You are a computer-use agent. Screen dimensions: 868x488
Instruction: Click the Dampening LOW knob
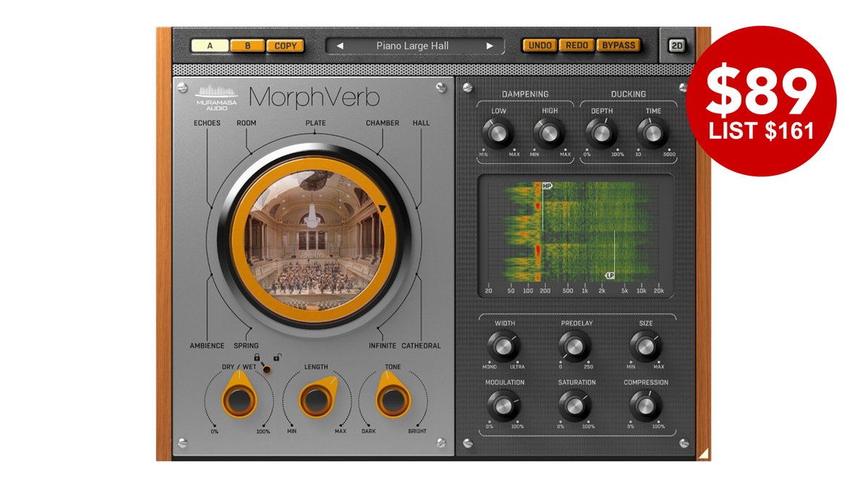499,134
